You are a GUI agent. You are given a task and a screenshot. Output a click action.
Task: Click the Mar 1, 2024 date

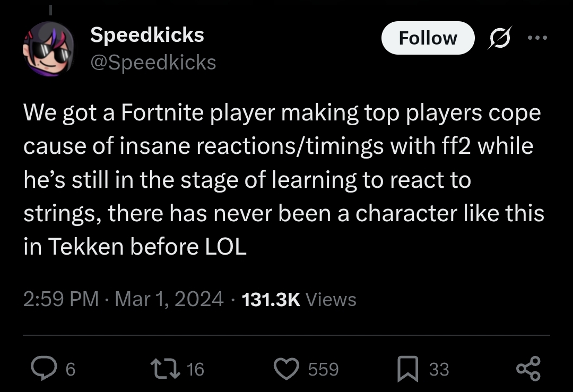(169, 299)
